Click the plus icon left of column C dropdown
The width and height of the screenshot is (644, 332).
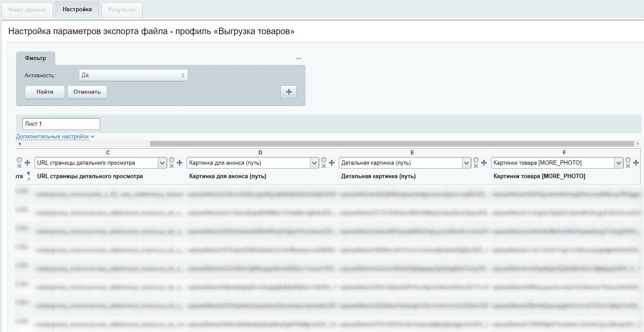(x=28, y=163)
